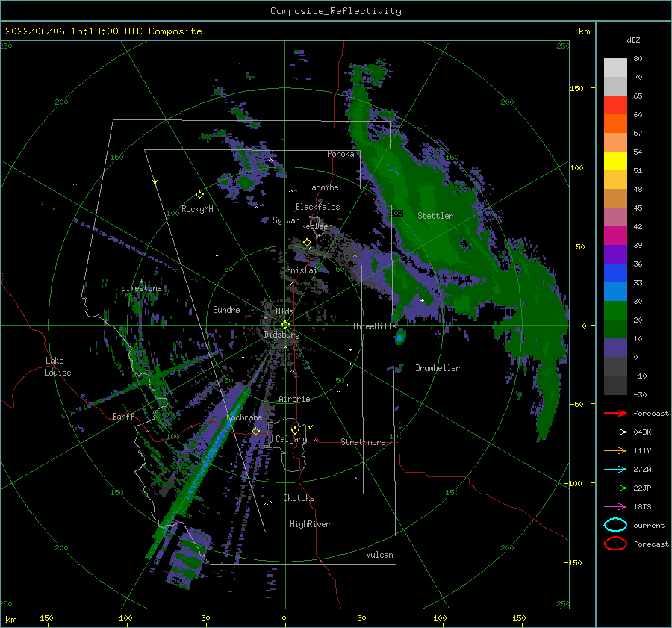Screen dimensions: 672x628
Task: Click the yellow diamond marker beside RockyMH
Action: pyautogui.click(x=199, y=195)
